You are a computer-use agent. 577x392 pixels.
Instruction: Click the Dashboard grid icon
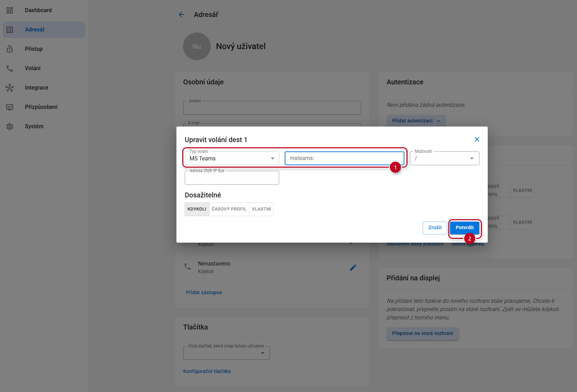(x=10, y=10)
